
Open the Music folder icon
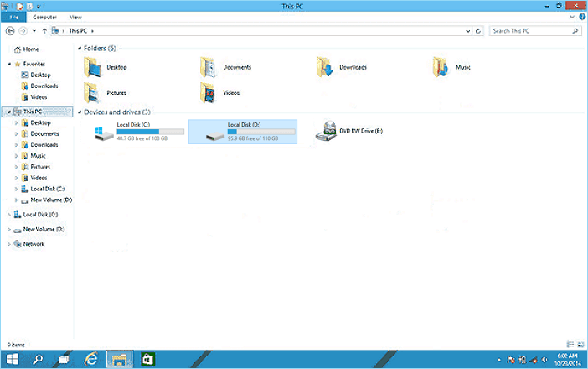pyautogui.click(x=441, y=67)
